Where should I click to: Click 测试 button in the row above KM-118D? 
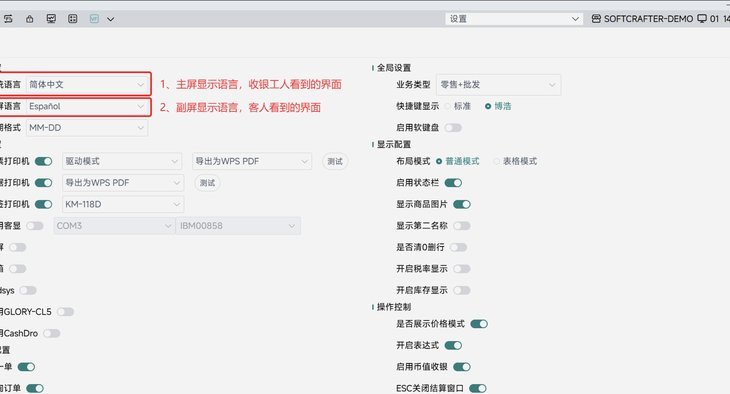click(x=207, y=183)
